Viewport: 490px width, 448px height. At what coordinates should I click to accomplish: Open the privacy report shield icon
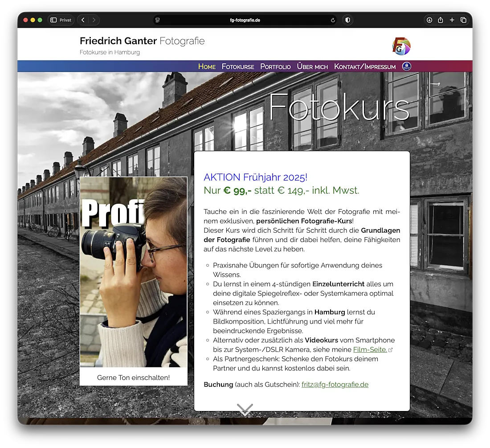point(347,20)
